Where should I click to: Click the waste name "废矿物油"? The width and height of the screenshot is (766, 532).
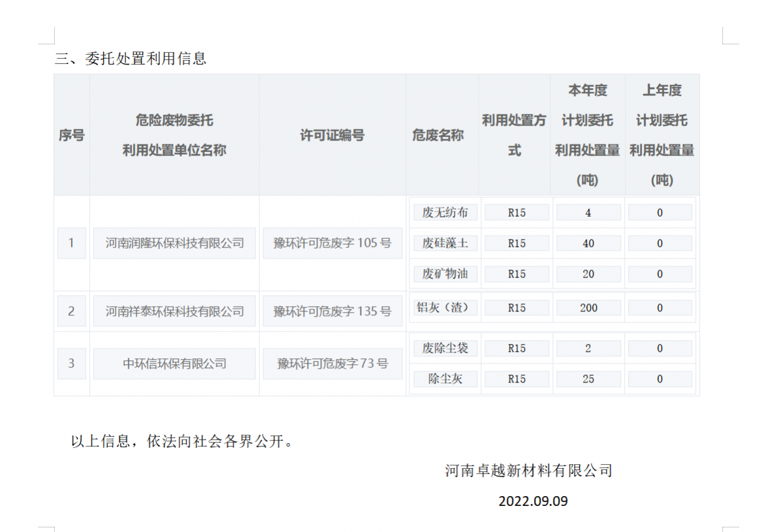[x=445, y=274]
